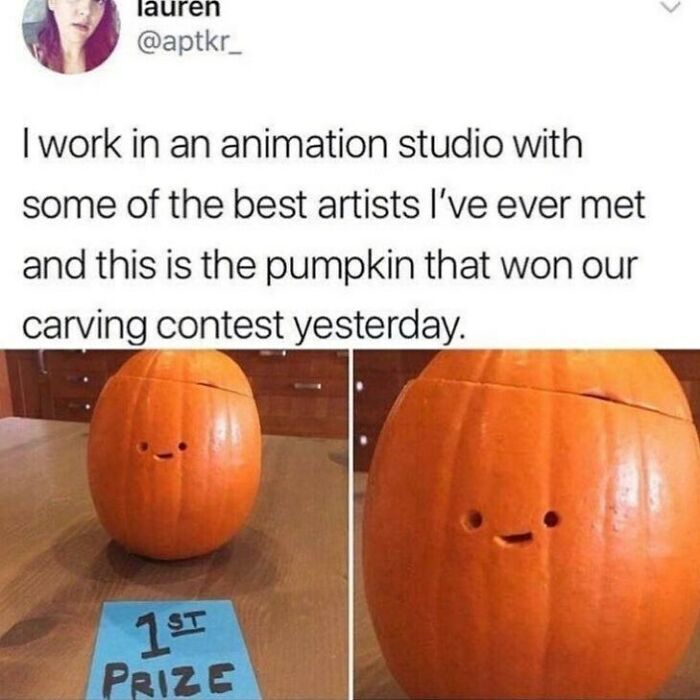
Task: Click the display name lauren
Action: pos(179,9)
